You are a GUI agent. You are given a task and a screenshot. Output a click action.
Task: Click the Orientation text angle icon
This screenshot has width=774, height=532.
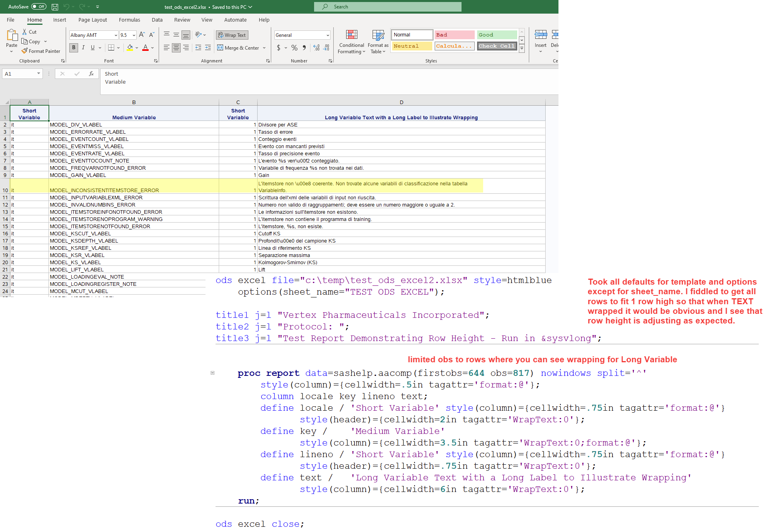198,35
